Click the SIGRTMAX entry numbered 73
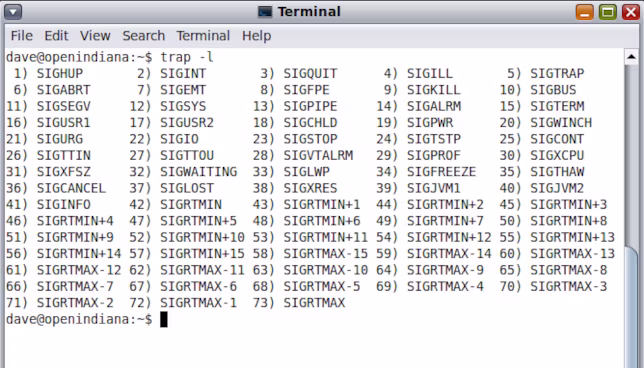644x368 pixels. click(314, 303)
